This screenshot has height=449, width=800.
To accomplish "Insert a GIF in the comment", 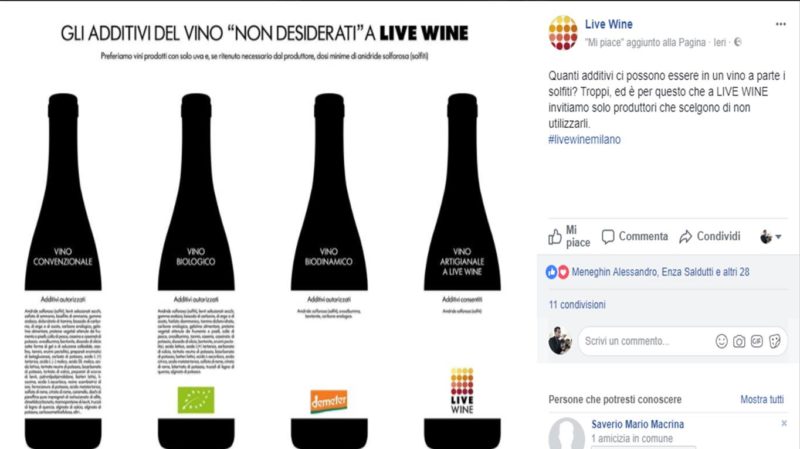I will (757, 341).
